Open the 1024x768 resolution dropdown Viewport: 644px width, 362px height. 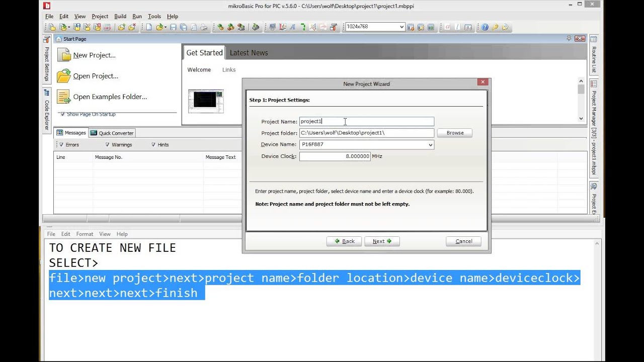(x=401, y=27)
